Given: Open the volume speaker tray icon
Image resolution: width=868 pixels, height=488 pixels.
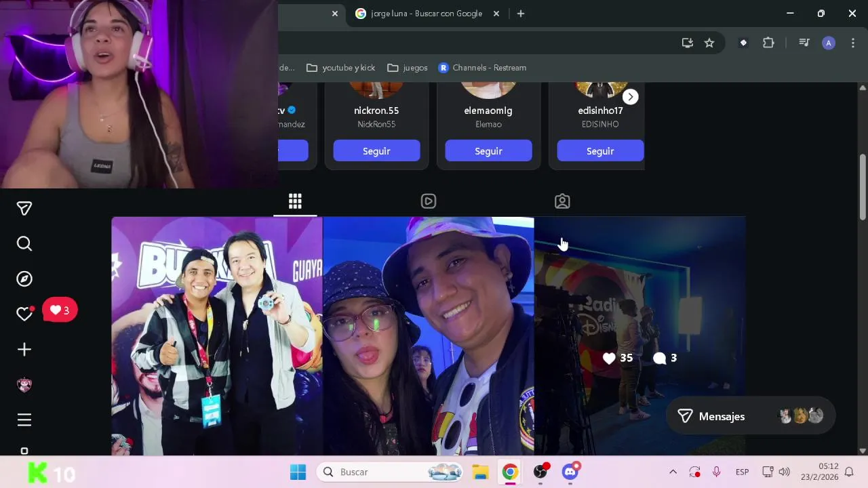Looking at the screenshot, I should tap(785, 472).
